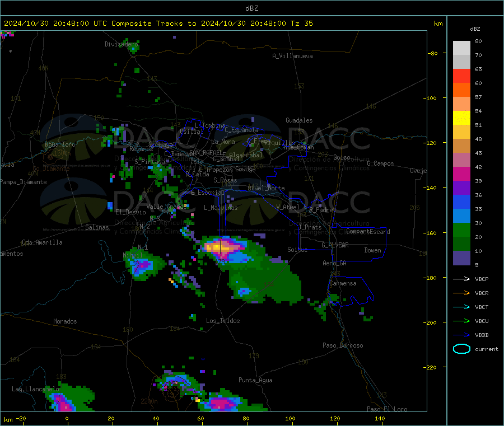The image size is (504, 426).
Task: Click the 'Lag.Llancanelo' map label
Action: 35,389
